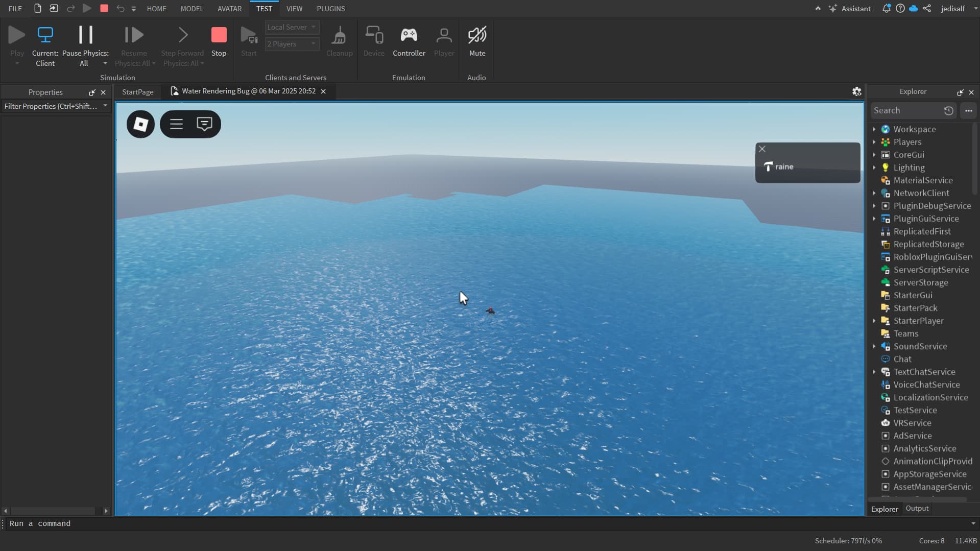Stop the running playtest session
This screenshot has height=551, width=980.
point(219,40)
